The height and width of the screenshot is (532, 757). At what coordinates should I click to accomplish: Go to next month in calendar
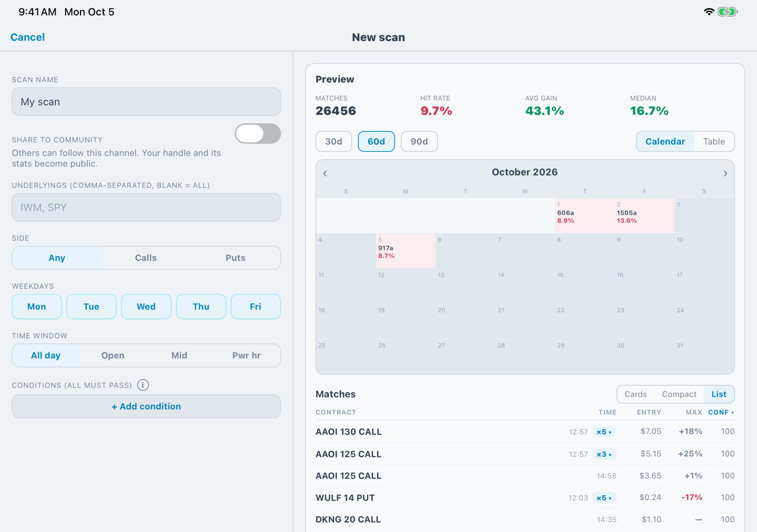pos(725,174)
